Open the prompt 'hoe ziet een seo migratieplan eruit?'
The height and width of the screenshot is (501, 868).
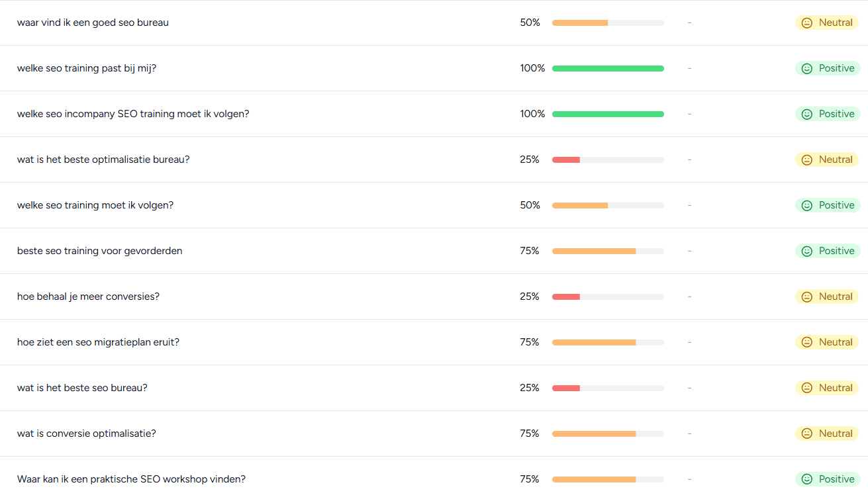[98, 342]
